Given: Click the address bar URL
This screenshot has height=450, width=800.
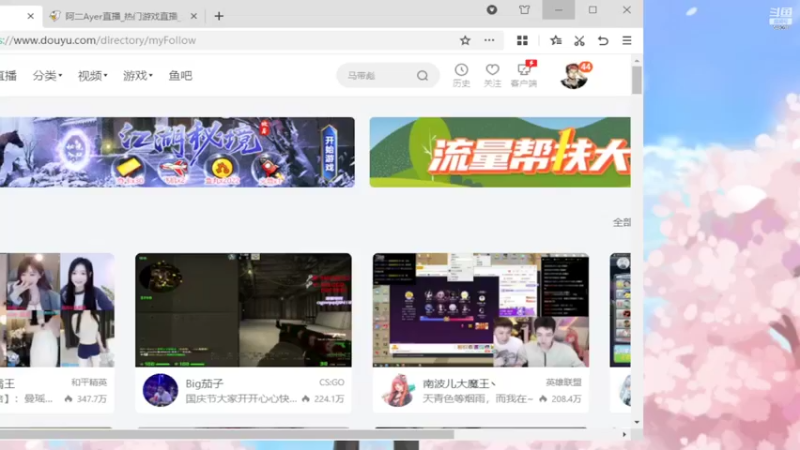Looking at the screenshot, I should pyautogui.click(x=98, y=40).
